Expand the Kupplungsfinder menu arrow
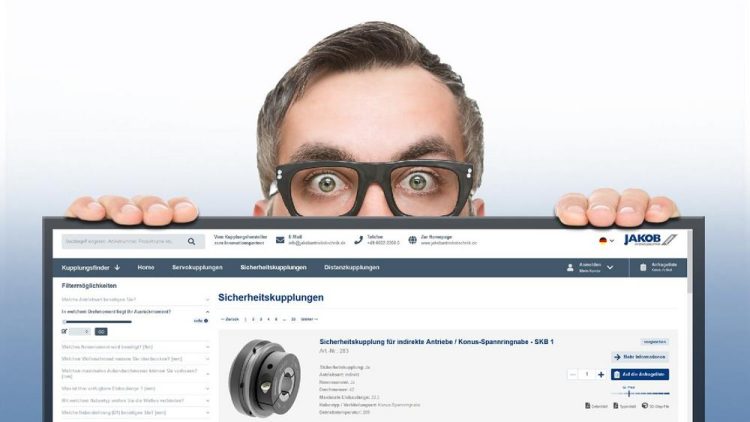 pyautogui.click(x=117, y=267)
